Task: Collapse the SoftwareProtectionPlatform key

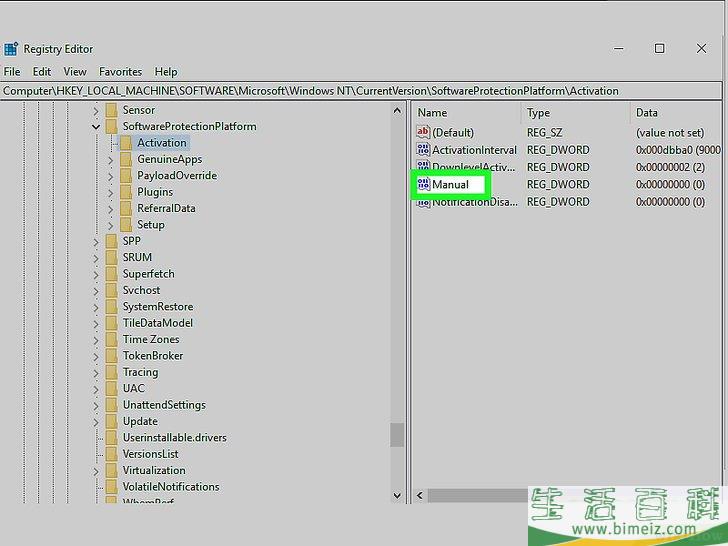Action: point(96,127)
